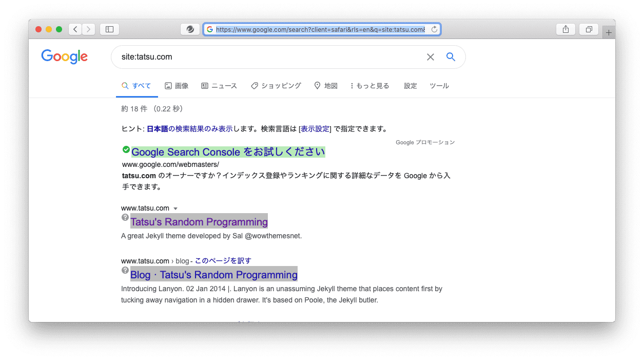
Task: Click the green checkmark extension badge
Action: [126, 149]
